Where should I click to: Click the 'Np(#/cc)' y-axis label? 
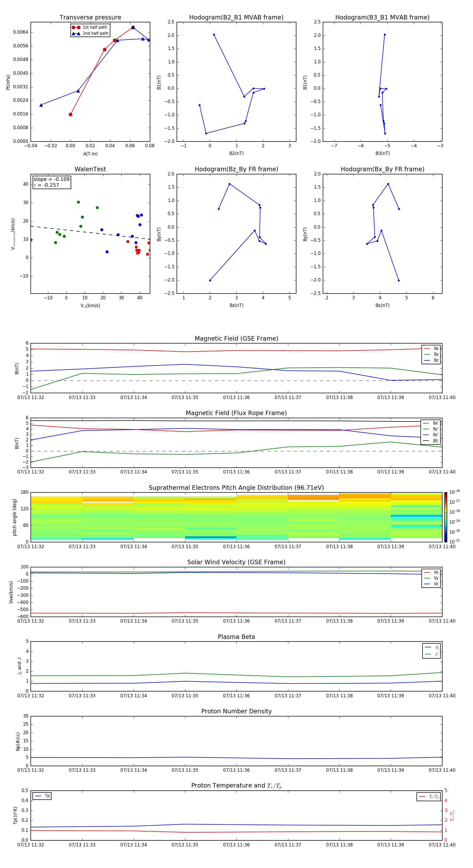18,741
